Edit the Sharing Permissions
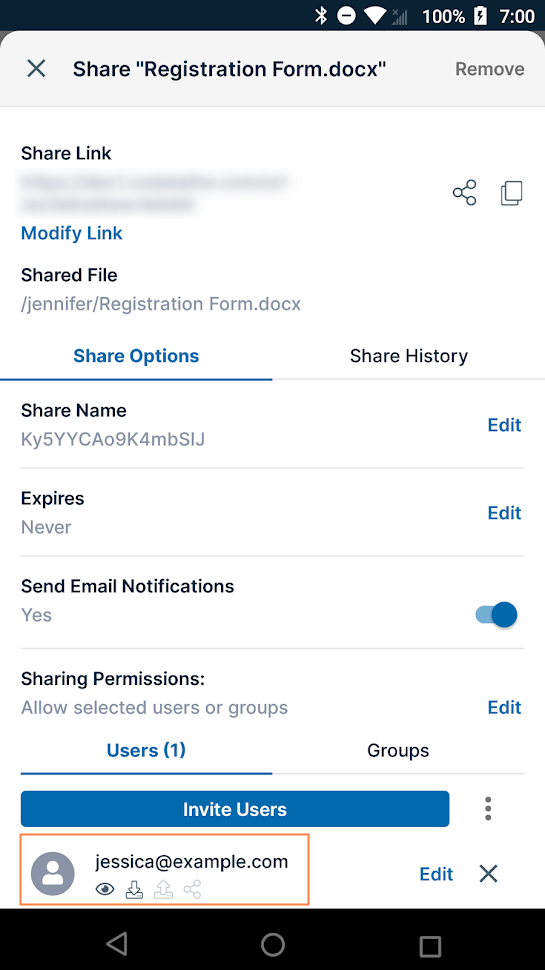This screenshot has width=545, height=970. click(x=504, y=707)
